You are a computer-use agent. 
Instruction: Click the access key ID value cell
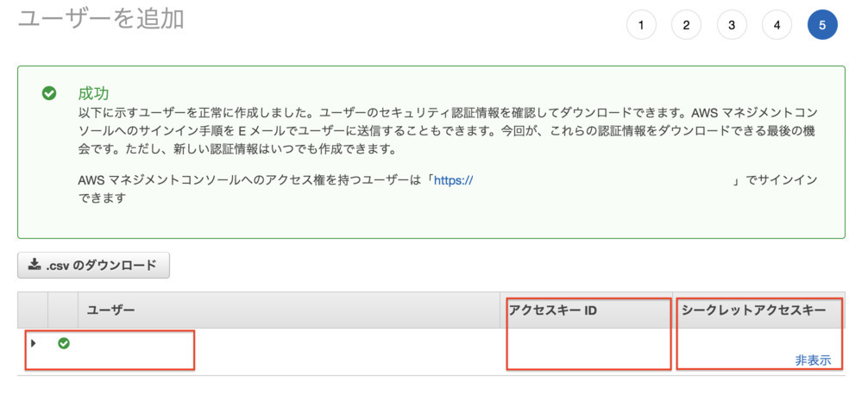click(x=588, y=349)
